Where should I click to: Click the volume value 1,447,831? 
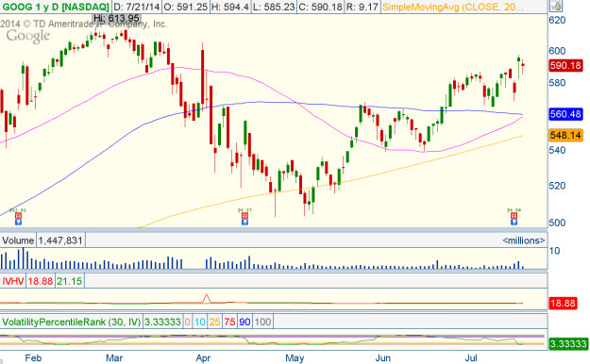60,240
